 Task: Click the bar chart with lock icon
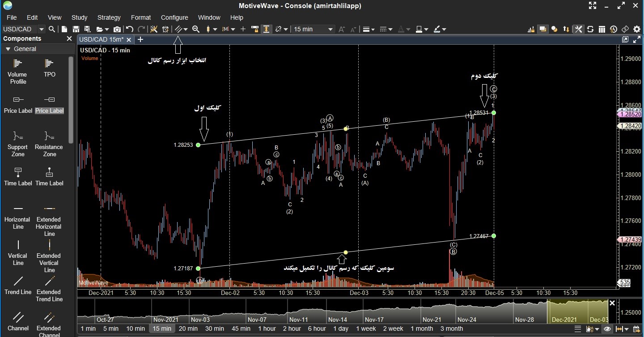tap(531, 29)
